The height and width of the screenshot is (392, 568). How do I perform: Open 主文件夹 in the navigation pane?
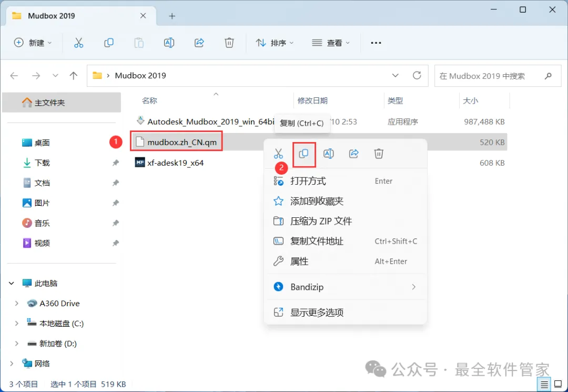pyautogui.click(x=62, y=103)
